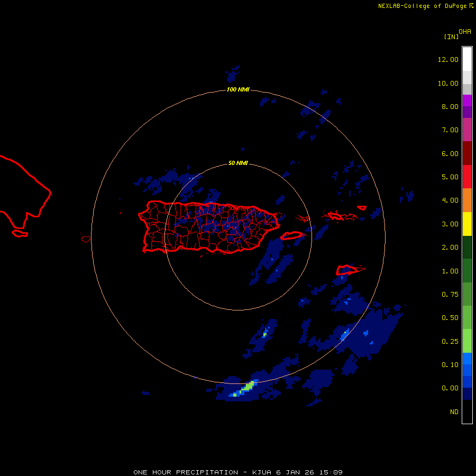Click the NEXLAB-College of DuPage credit text
The image size is (476, 476).
tap(425, 6)
